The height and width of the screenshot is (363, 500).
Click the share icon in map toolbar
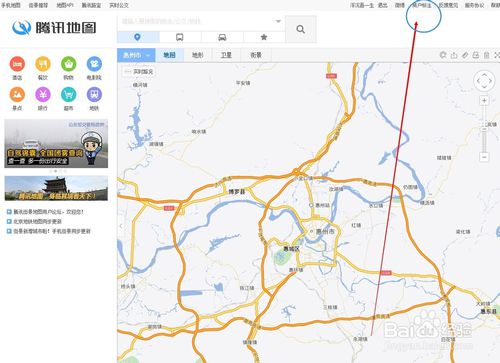pos(454,55)
